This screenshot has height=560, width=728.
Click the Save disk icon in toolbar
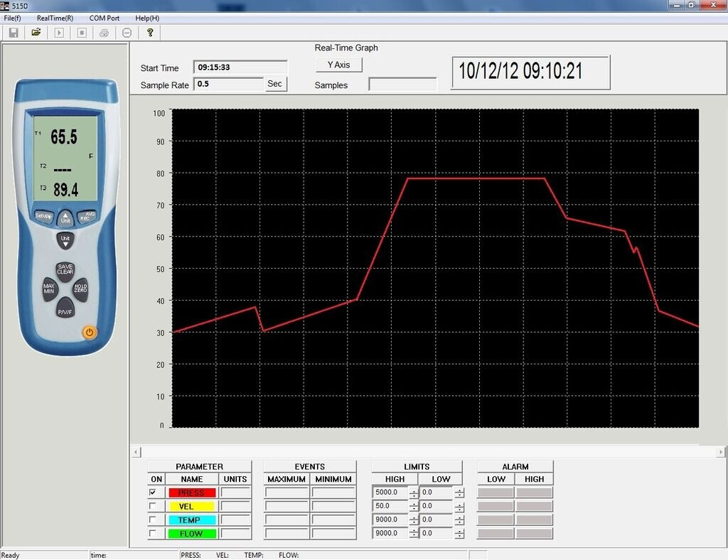pyautogui.click(x=14, y=33)
